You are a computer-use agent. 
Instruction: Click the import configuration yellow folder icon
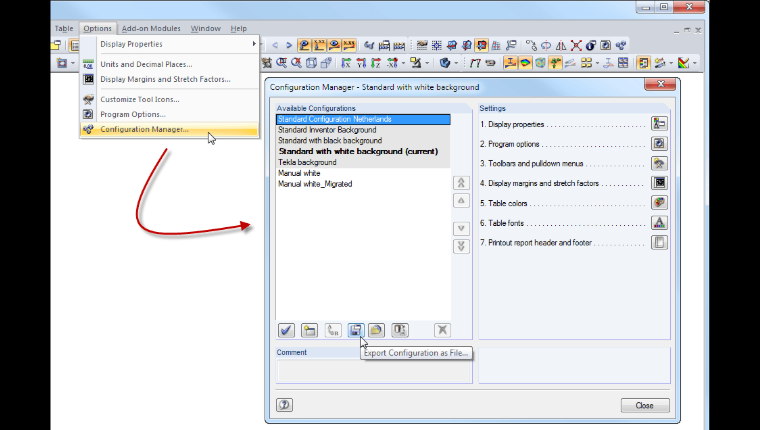coord(377,330)
